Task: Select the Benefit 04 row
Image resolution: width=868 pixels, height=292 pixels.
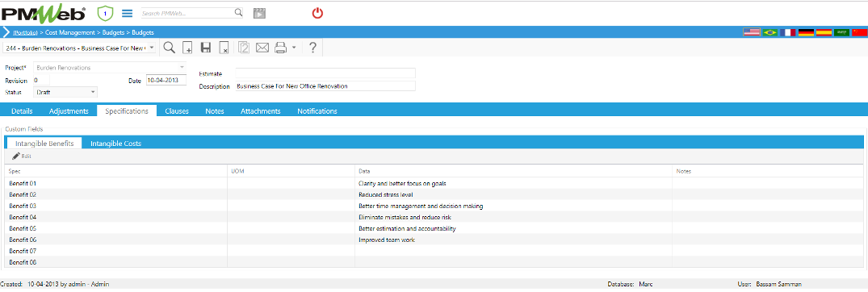Action: (x=434, y=217)
